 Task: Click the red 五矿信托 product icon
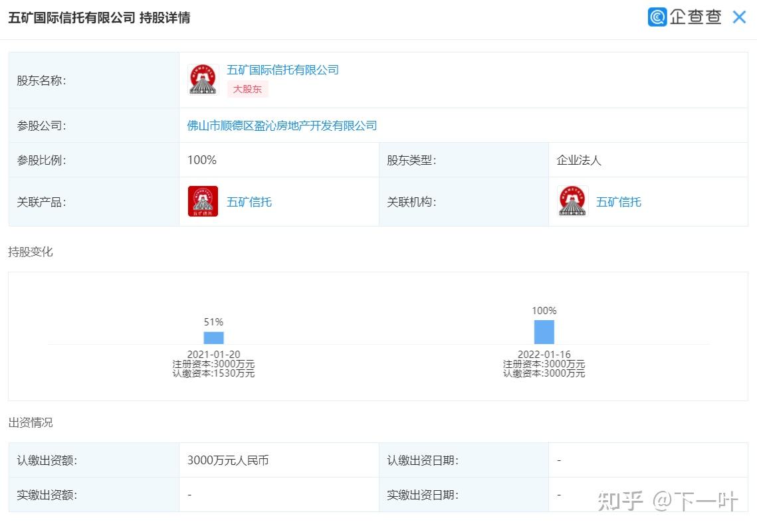point(203,201)
